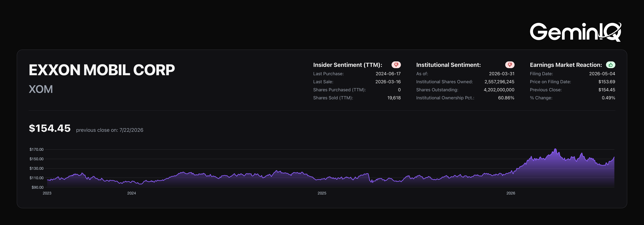This screenshot has width=644, height=225.
Task: Click the Institutional Ownership Pct. label
Action: click(445, 98)
